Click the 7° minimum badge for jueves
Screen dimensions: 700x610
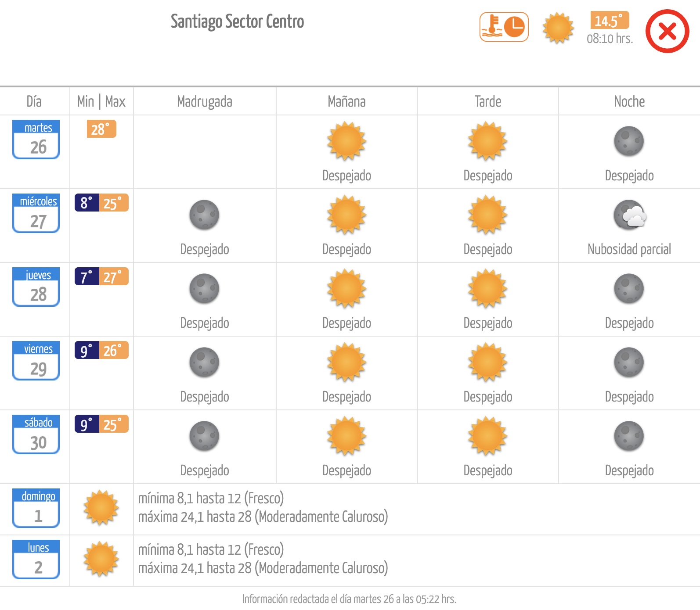click(x=87, y=276)
